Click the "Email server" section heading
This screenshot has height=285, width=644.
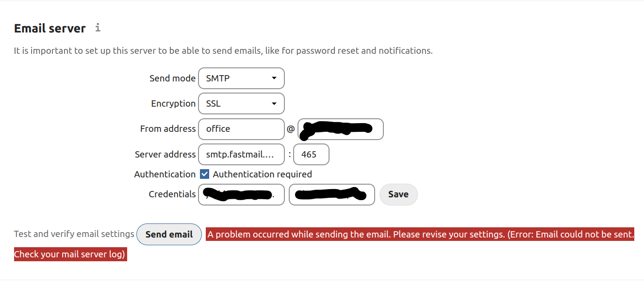pos(50,29)
